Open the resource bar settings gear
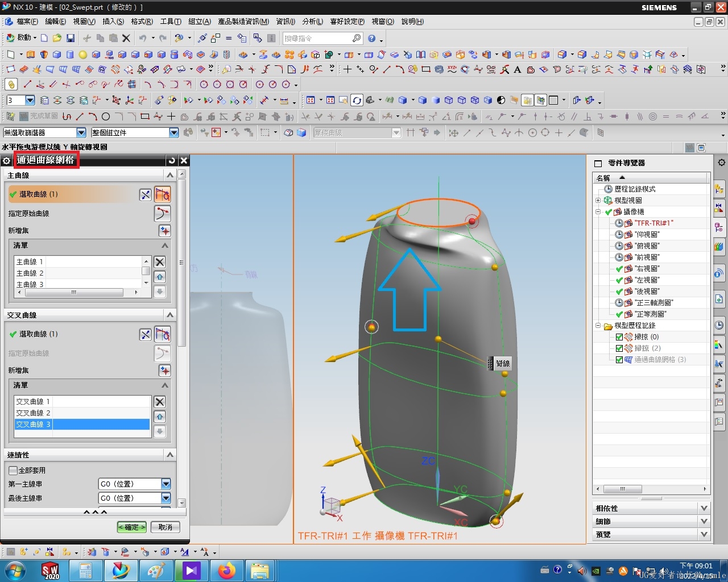This screenshot has width=728, height=582. click(721, 163)
